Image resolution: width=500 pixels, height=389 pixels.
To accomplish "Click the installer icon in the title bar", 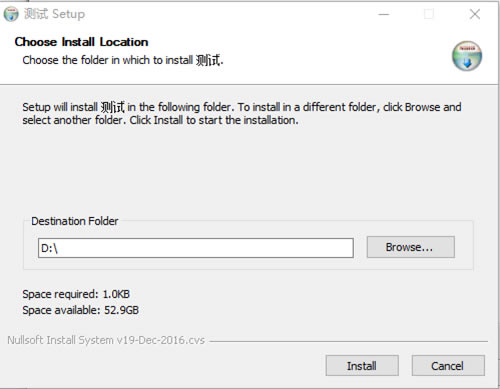I will 11,14.
